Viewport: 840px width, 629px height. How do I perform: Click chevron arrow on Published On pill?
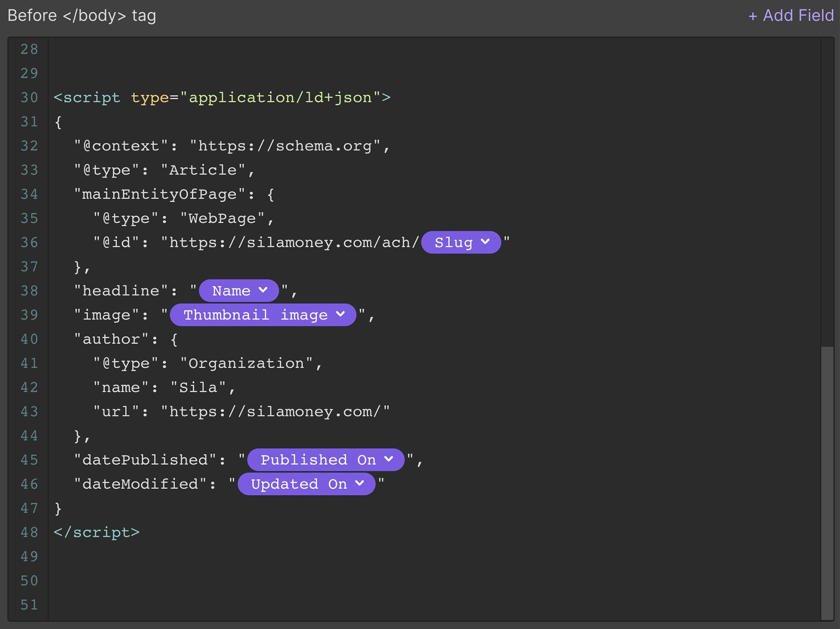click(389, 459)
